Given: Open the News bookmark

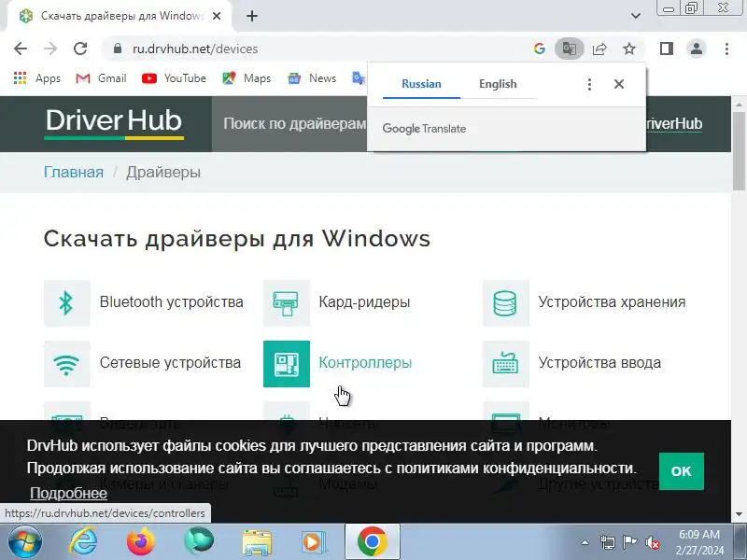Looking at the screenshot, I should pos(312,78).
